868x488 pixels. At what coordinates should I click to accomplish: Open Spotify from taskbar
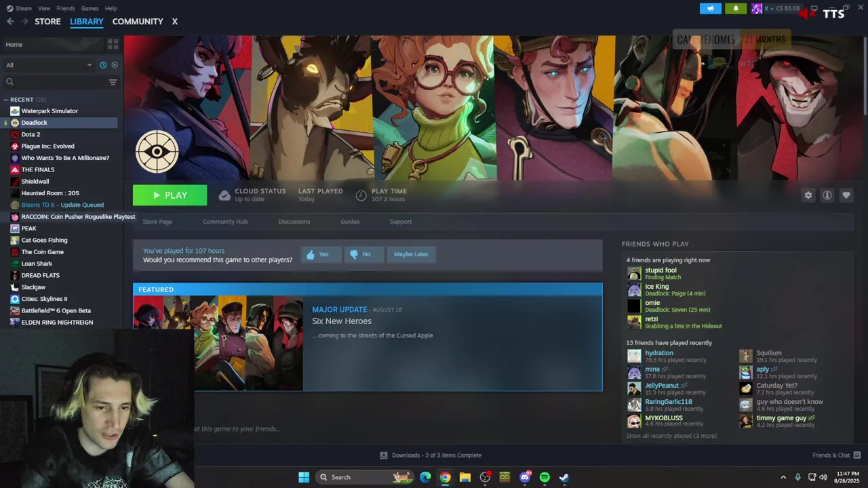pyautogui.click(x=545, y=477)
